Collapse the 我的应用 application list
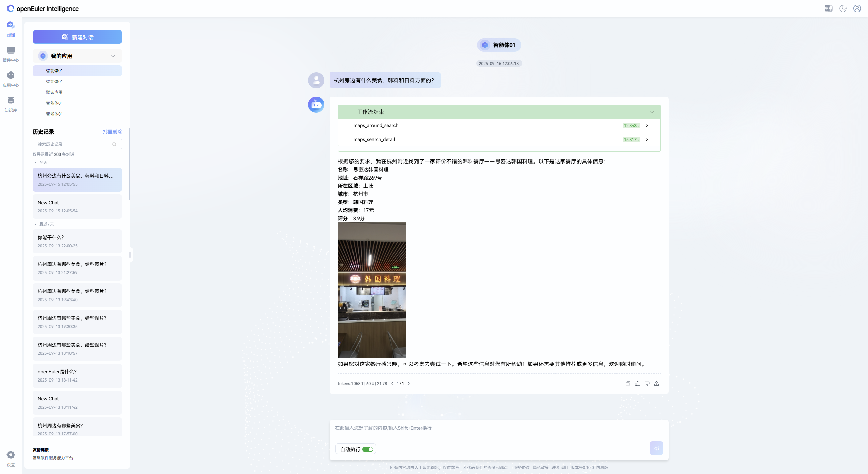Image resolution: width=868 pixels, height=474 pixels. 113,56
